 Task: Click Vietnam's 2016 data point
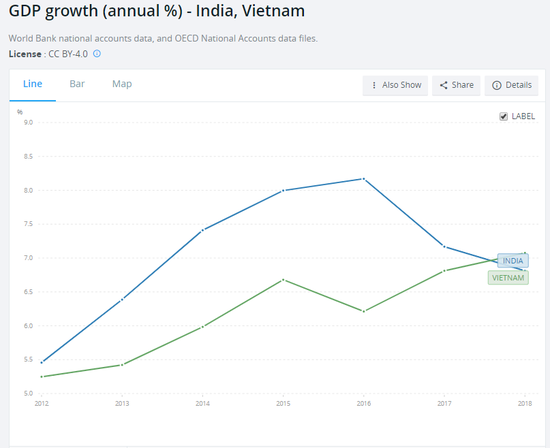point(364,311)
